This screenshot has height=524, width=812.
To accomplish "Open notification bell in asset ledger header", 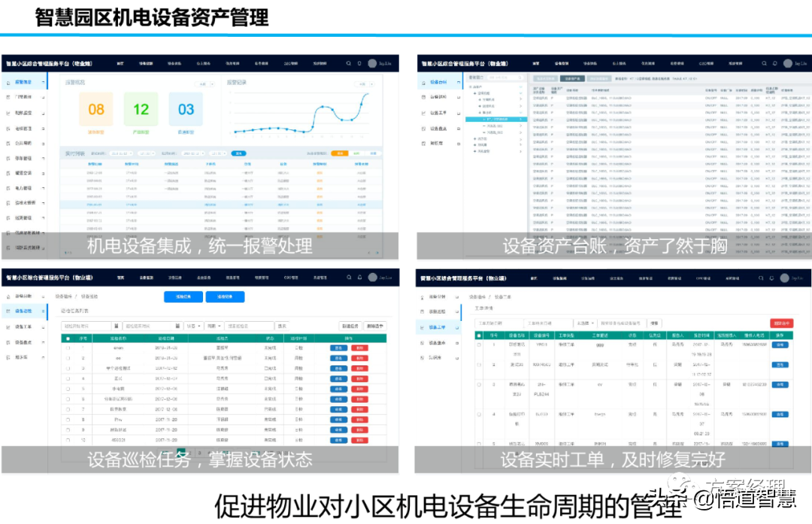I will click(774, 63).
